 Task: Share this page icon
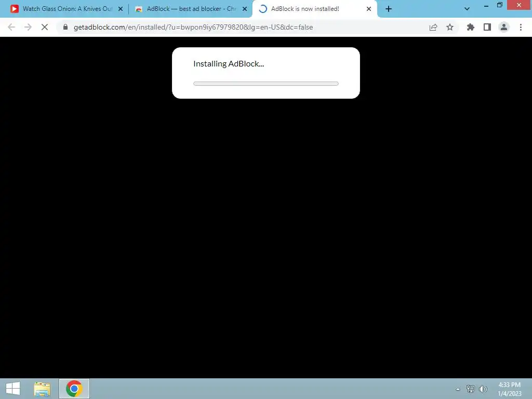[433, 27]
